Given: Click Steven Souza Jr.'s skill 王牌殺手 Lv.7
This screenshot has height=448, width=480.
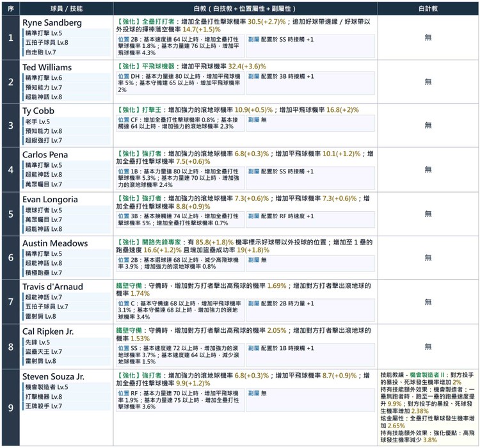Looking at the screenshot, I should click(67, 406).
